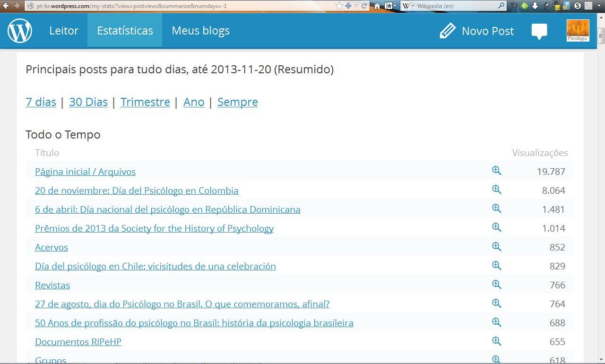Open the notifications speech bubble icon
Screen dimensions: 605x364
[539, 32]
